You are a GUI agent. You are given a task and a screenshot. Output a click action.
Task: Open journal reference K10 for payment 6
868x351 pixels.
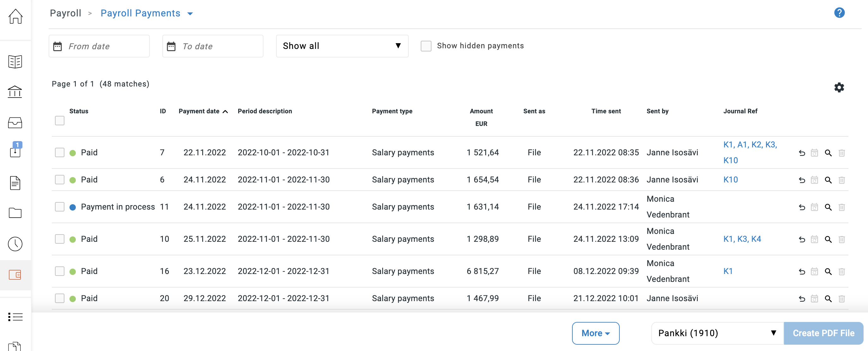point(731,180)
